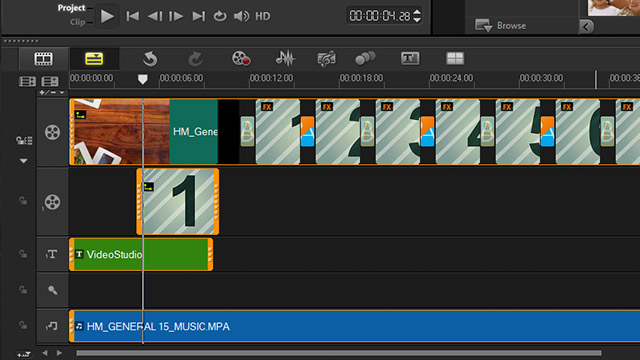Toggle ripple lock on the Overlay Track
The image size is (640, 360).
pos(23,200)
